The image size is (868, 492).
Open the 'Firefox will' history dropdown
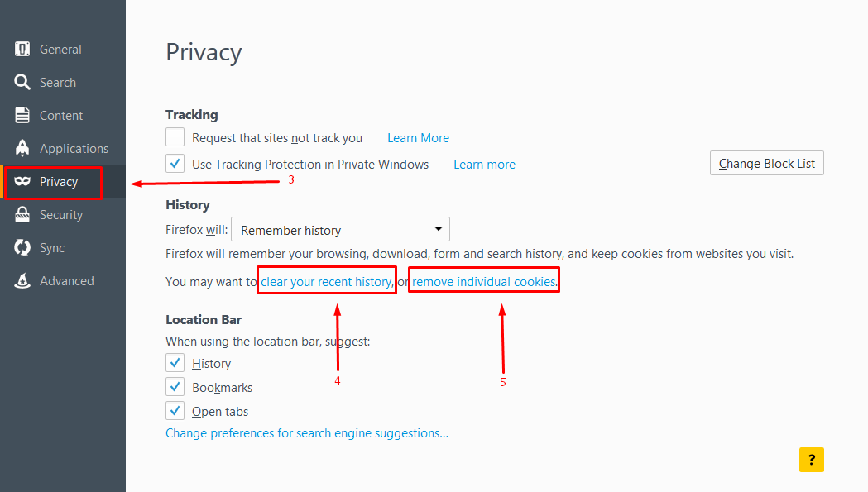(339, 229)
